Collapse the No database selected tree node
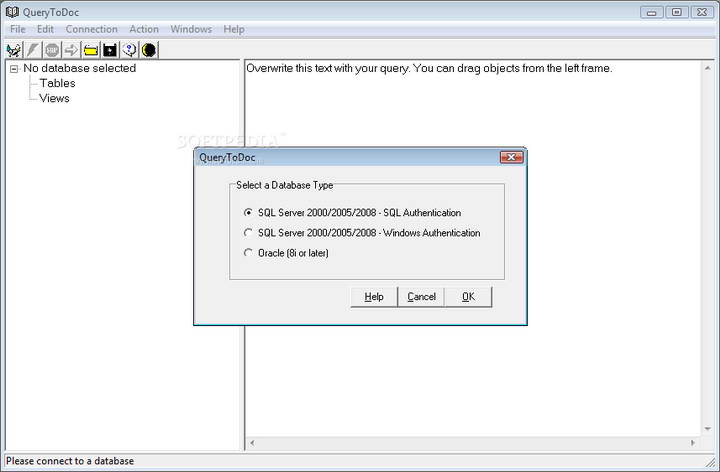 (14, 69)
